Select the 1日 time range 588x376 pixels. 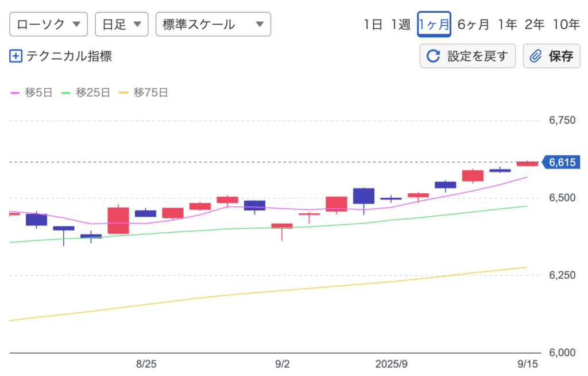pos(373,24)
